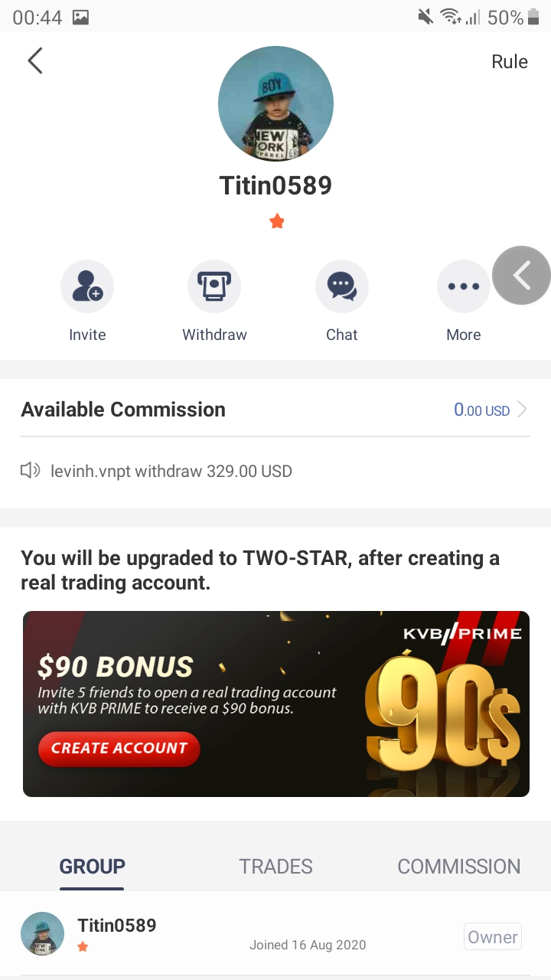Open the 0.00 USD commission amount
Viewport: 551px width, 980px height.
[x=481, y=410]
